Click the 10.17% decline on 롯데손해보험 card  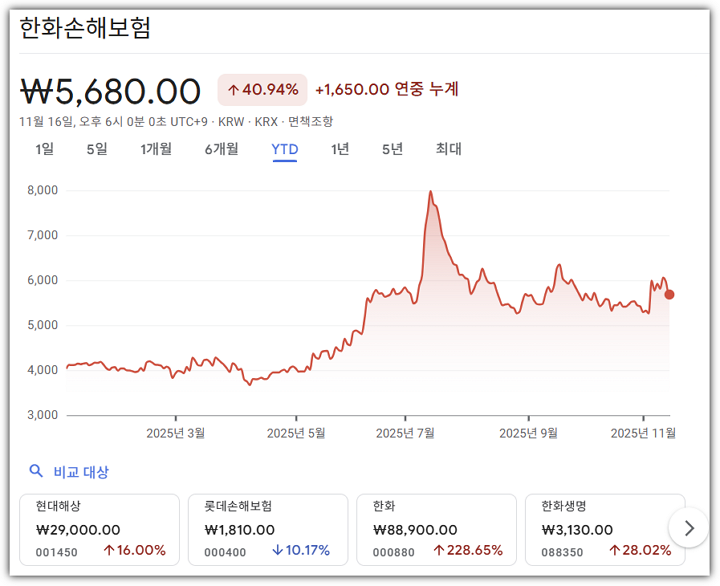click(301, 550)
